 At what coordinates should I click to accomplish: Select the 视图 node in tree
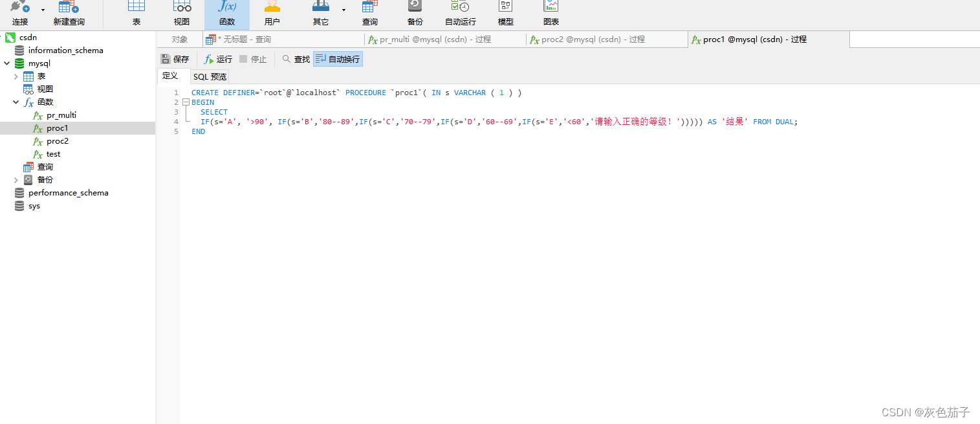[x=45, y=89]
